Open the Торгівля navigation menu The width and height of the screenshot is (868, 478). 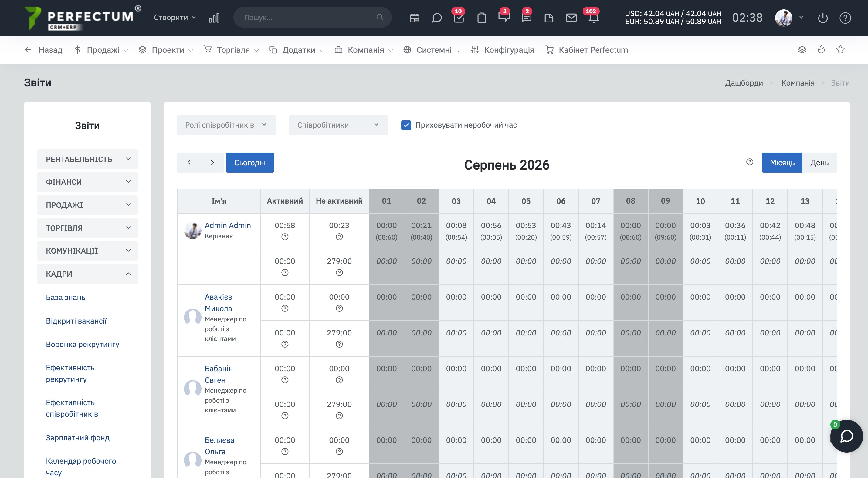pos(231,50)
